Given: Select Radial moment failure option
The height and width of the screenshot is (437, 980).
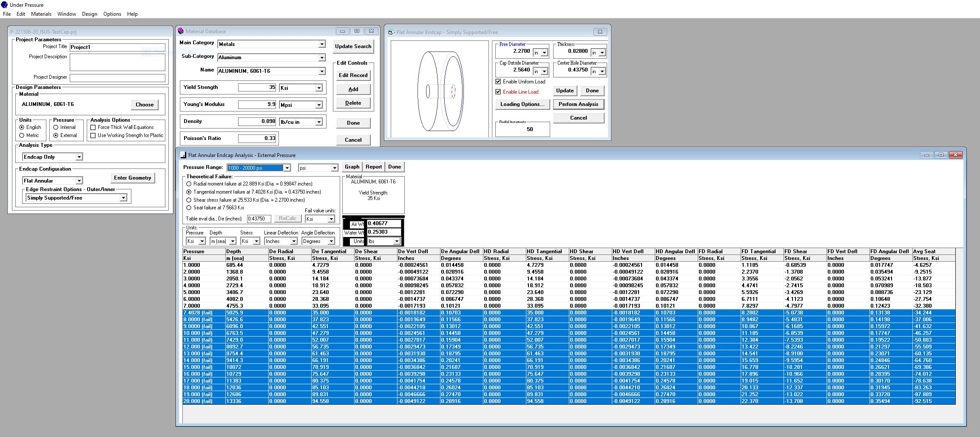Looking at the screenshot, I should [x=189, y=184].
